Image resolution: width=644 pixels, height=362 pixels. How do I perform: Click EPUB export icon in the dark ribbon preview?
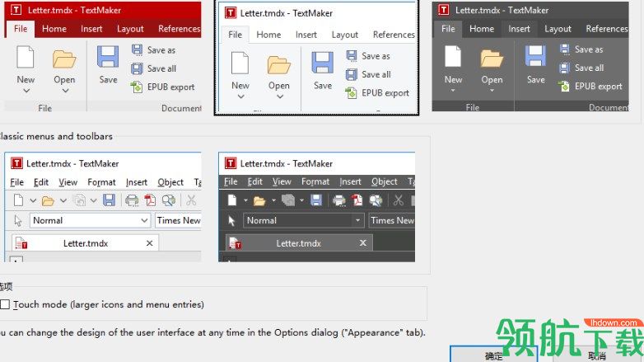click(564, 86)
